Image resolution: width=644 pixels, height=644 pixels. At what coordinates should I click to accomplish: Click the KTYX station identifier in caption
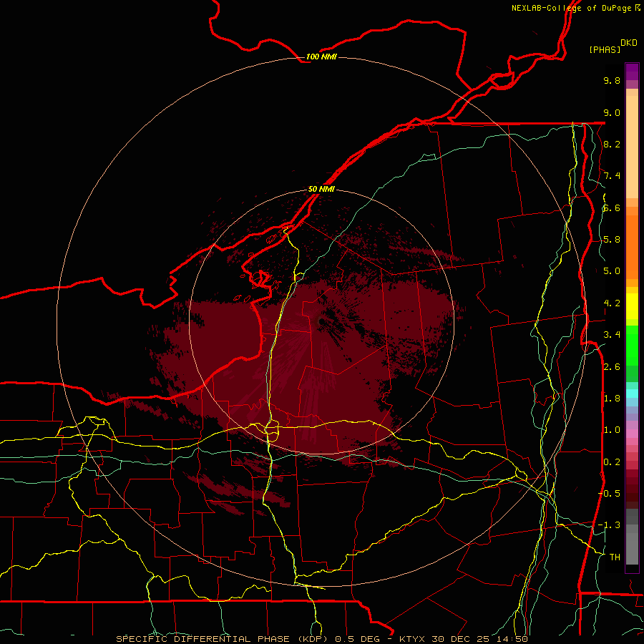click(412, 639)
